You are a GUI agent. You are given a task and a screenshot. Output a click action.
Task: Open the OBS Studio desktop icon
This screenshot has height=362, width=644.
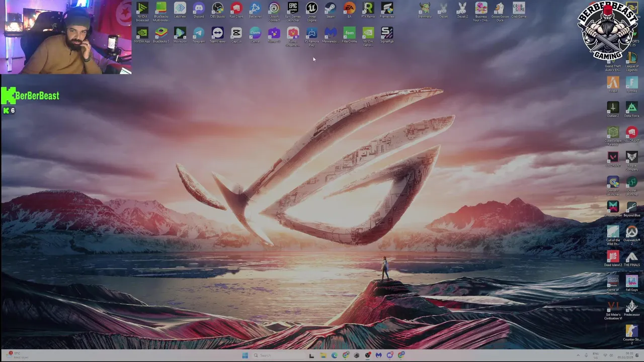(217, 10)
